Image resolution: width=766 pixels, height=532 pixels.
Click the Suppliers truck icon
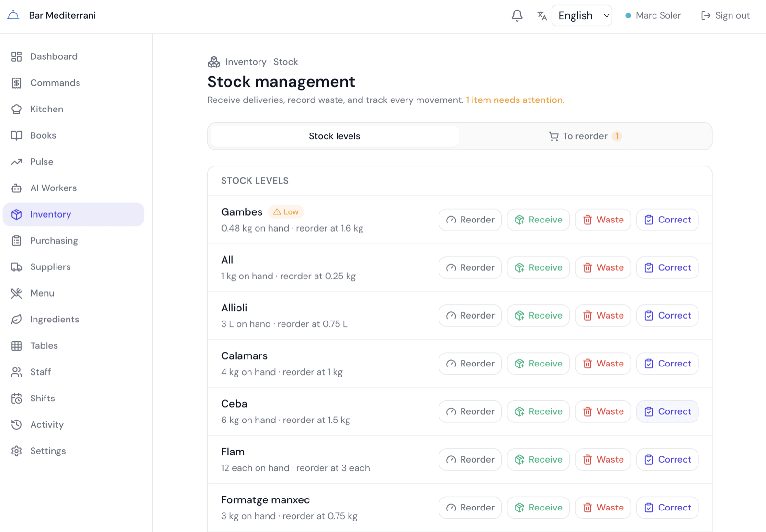17,267
